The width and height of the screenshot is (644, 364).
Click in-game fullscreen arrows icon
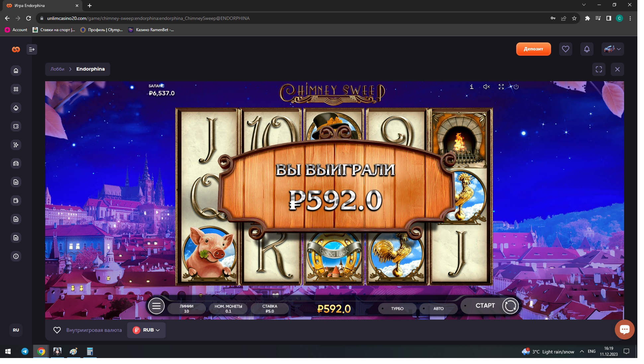501,87
